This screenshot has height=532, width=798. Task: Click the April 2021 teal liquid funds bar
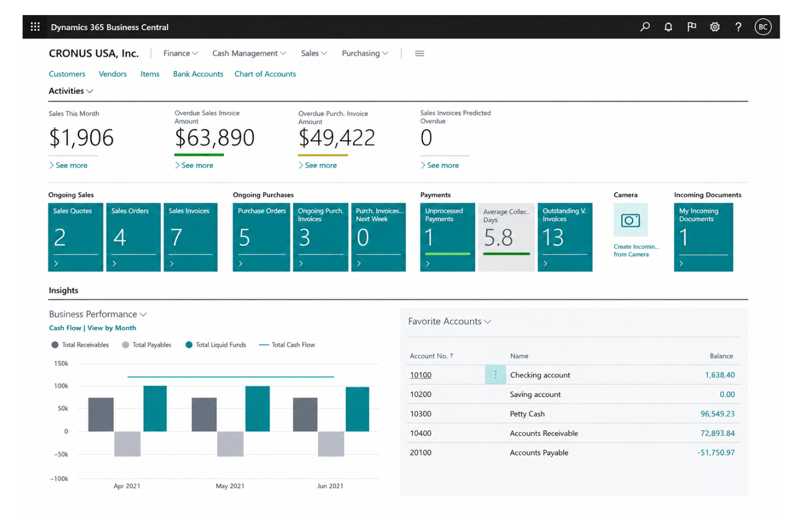tap(155, 409)
